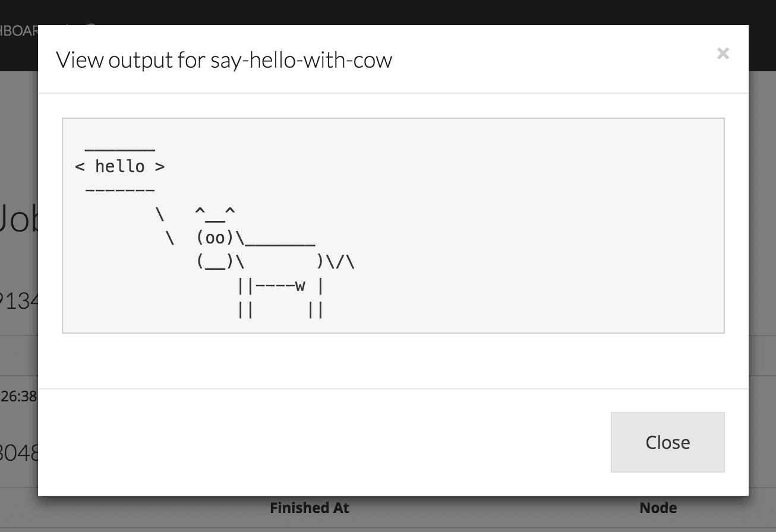Click the partially visible 26:38 timestamp
Image resolution: width=776 pixels, height=532 pixels.
[19, 396]
